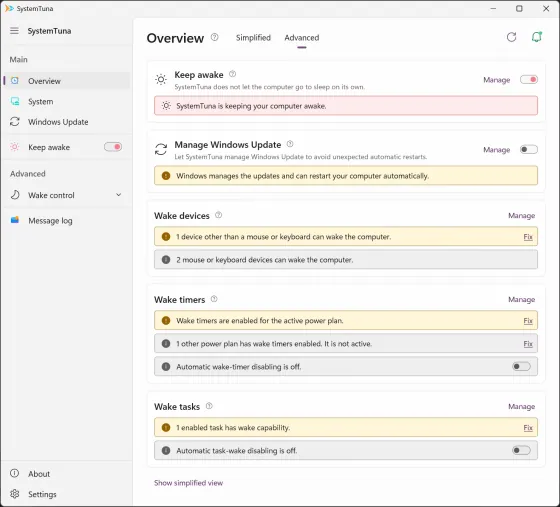Enable the Manage Windows Update toggle
Image resolution: width=560 pixels, height=507 pixels.
tap(529, 149)
